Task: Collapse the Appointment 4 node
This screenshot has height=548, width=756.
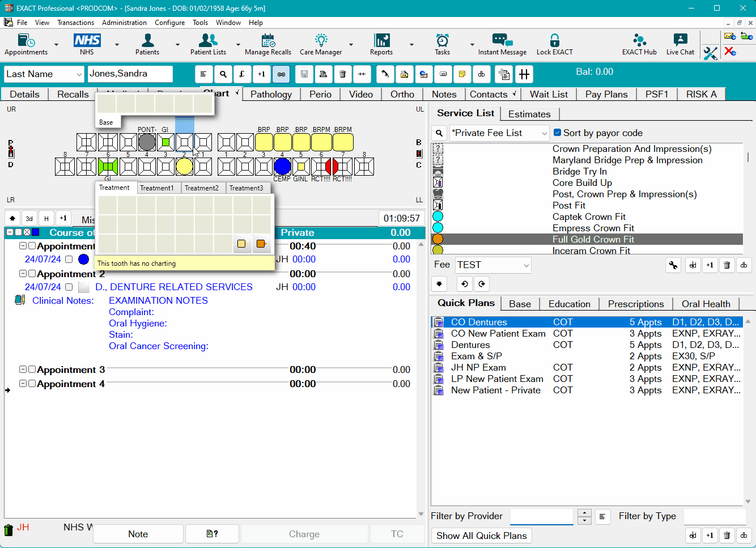Action: pyautogui.click(x=23, y=384)
